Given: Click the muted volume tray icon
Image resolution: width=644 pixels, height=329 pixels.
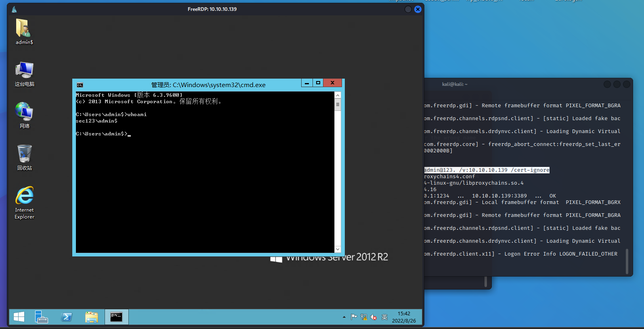Looking at the screenshot, I should [x=373, y=317].
